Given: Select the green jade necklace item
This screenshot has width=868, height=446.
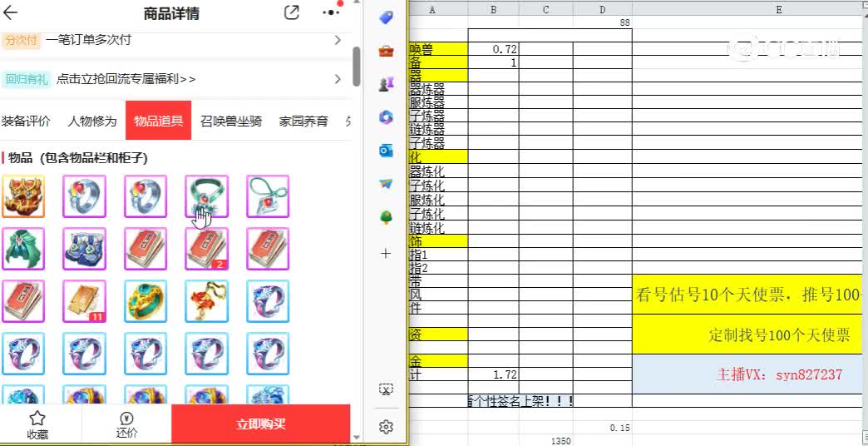Looking at the screenshot, I should 206,196.
